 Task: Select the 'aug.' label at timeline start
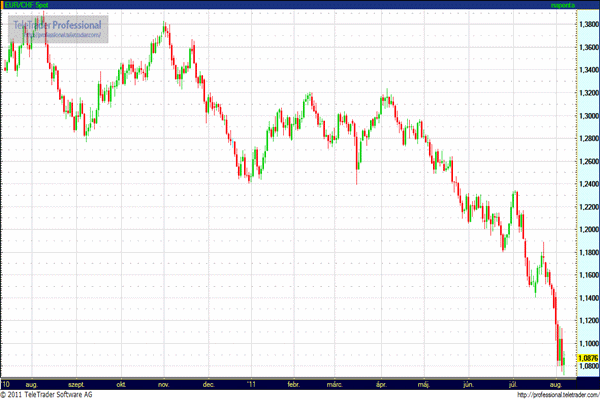tap(30, 383)
